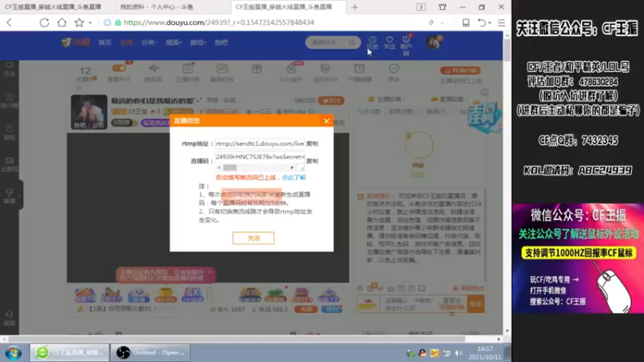Screen dimensions: 644x362
Task: Click the browser back arrow
Action: (x=10, y=23)
